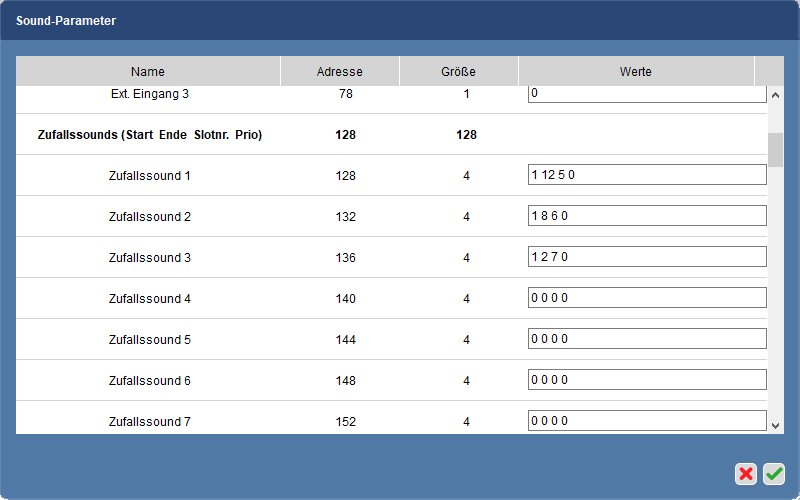The height and width of the screenshot is (500, 800).
Task: Edit the Zufallssound 7 value field
Action: (x=647, y=420)
